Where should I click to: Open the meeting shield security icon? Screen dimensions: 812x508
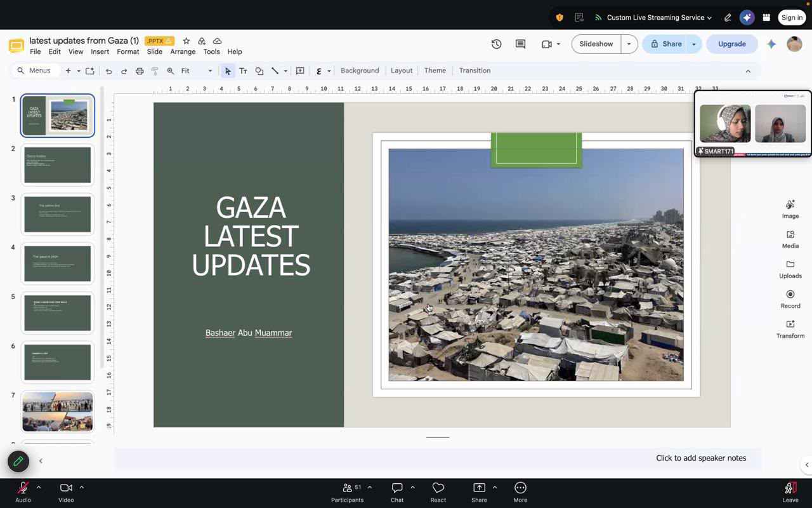tap(560, 18)
